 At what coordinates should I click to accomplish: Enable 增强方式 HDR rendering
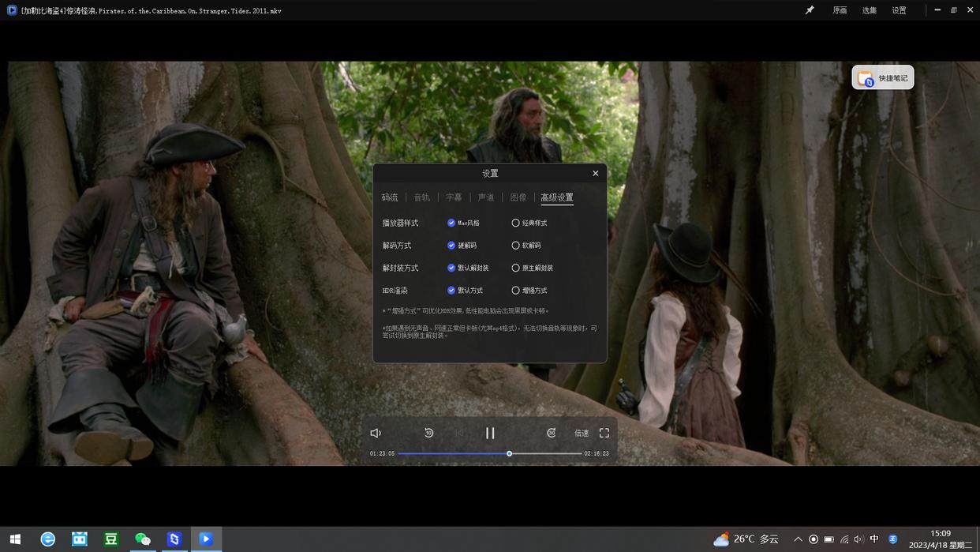(x=515, y=291)
